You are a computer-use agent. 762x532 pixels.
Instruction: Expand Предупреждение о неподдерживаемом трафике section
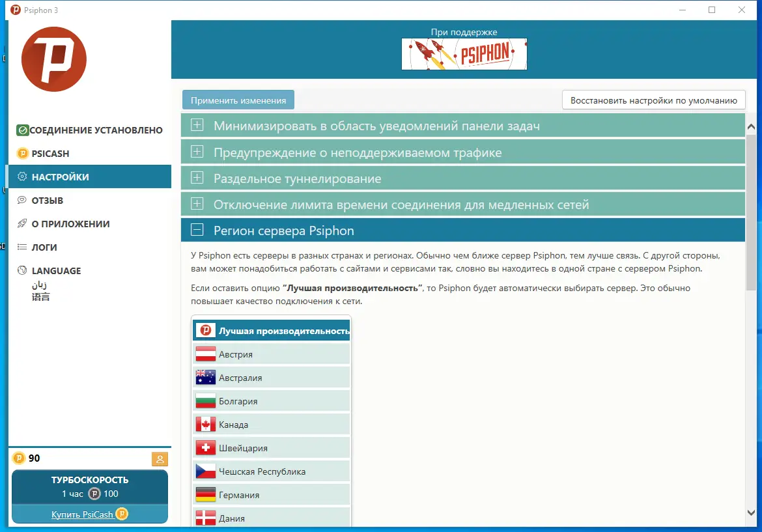click(x=462, y=152)
